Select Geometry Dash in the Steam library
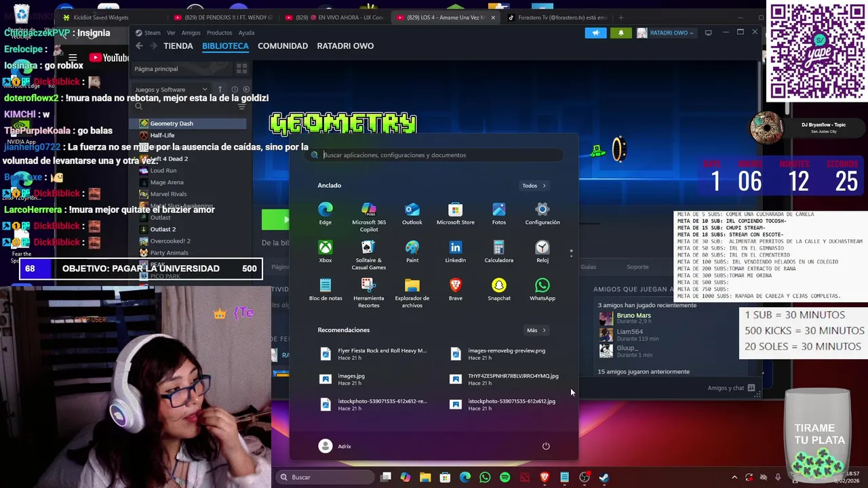Viewport: 868px width, 488px height. pyautogui.click(x=188, y=123)
